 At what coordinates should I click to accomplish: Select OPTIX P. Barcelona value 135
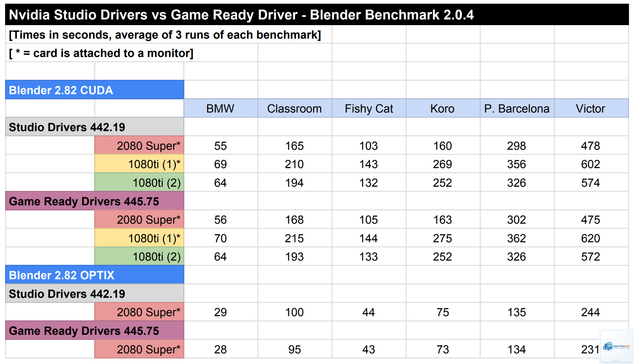click(517, 312)
